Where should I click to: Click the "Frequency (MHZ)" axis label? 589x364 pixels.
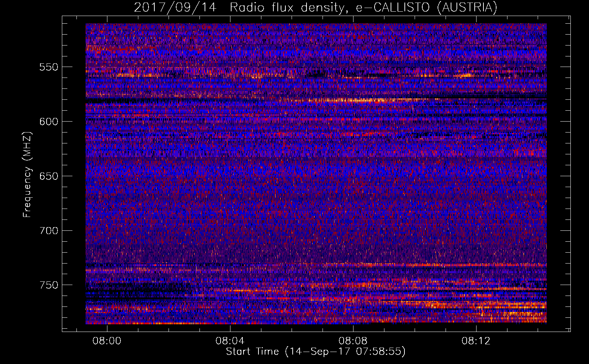click(x=27, y=174)
